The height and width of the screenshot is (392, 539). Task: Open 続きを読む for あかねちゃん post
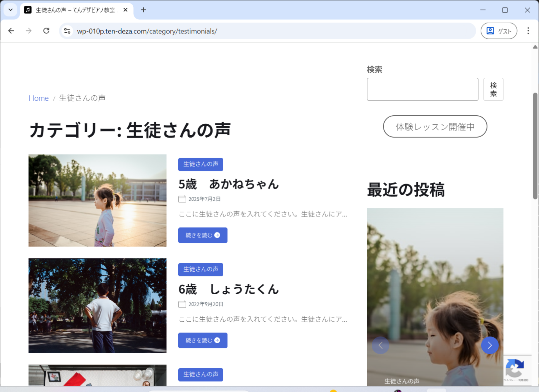[x=203, y=235]
